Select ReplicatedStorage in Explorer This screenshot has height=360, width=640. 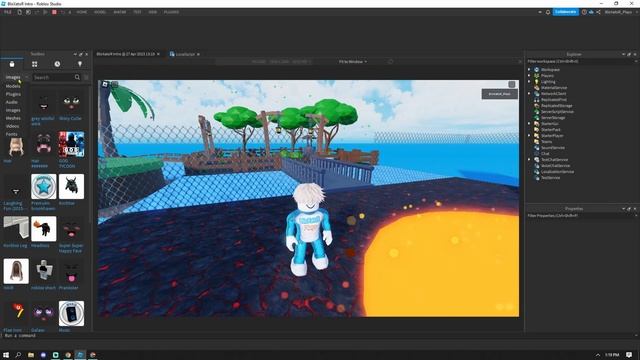(556, 106)
